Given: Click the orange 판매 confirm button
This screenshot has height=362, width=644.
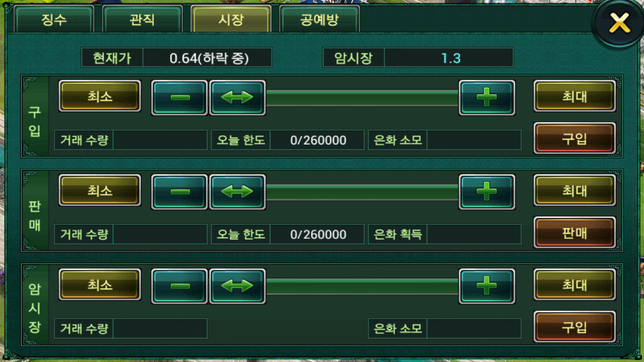Looking at the screenshot, I should 575,232.
